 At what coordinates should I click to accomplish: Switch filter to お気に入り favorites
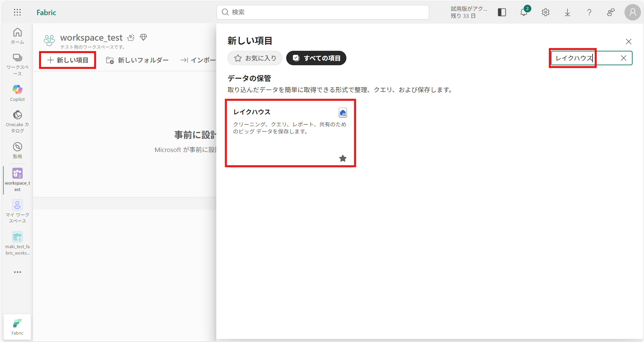click(255, 58)
